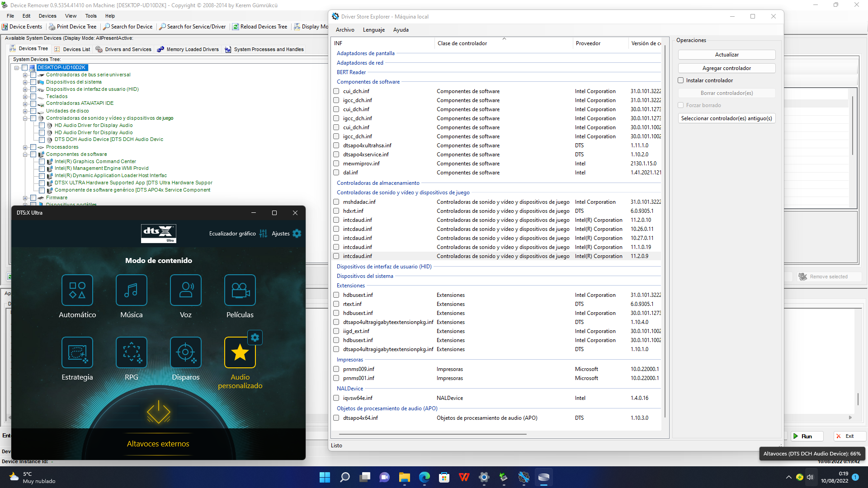Expand Dispositivos del sistema tree node
The width and height of the screenshot is (868, 488).
tap(25, 82)
